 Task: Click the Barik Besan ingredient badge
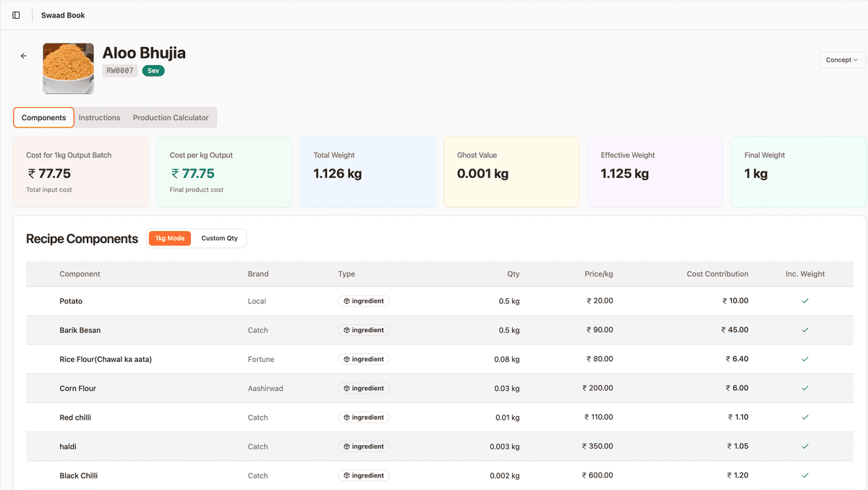click(364, 330)
